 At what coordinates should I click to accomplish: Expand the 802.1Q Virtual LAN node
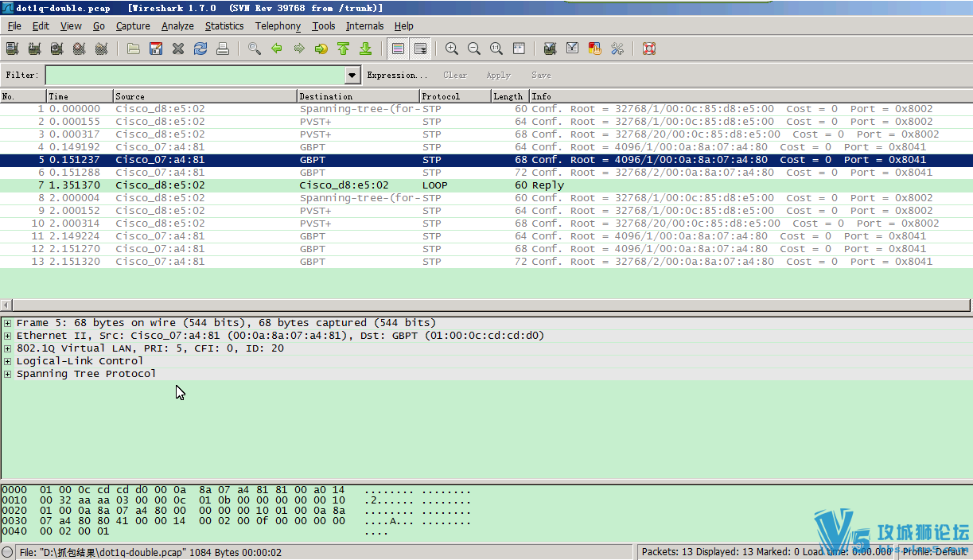(x=7, y=348)
